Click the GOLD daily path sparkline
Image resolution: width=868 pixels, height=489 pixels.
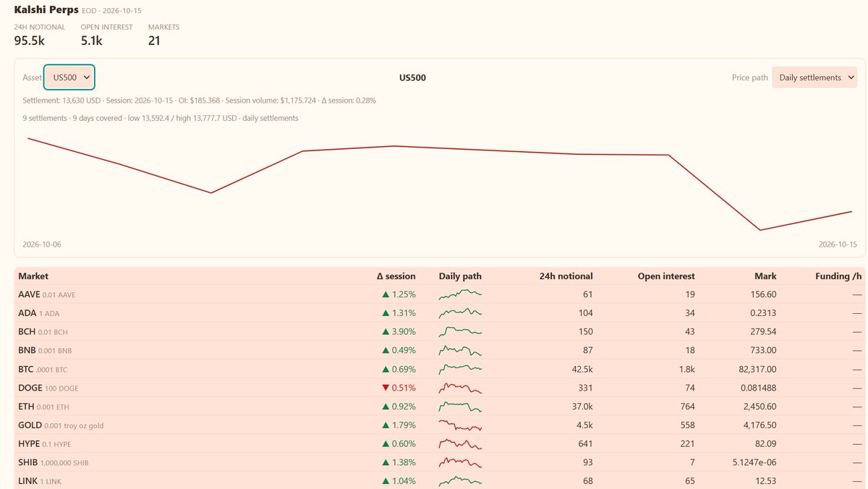coord(460,425)
